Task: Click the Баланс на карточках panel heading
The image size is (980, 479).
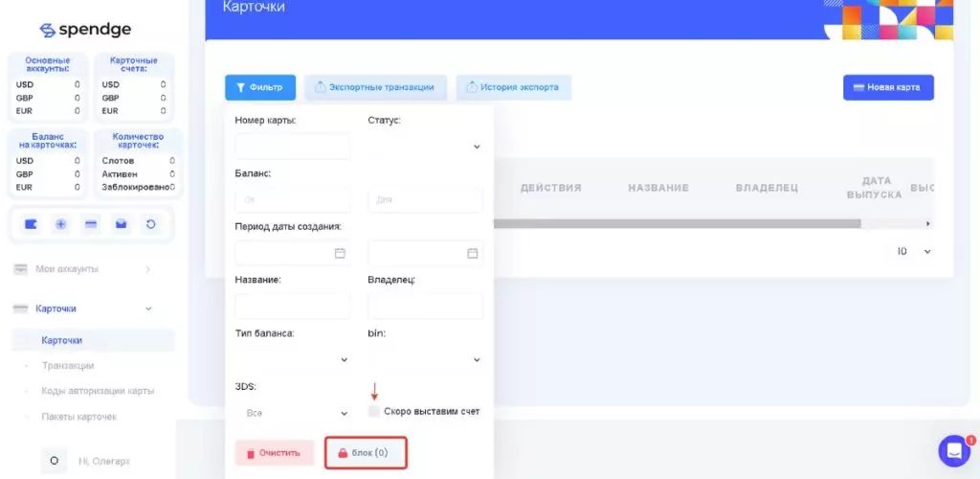Action: [x=48, y=141]
